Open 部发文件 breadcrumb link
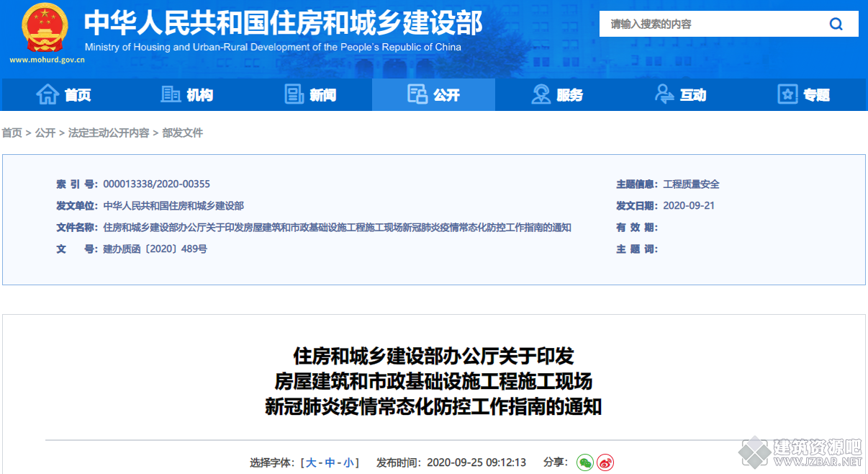The width and height of the screenshot is (868, 474). click(183, 133)
